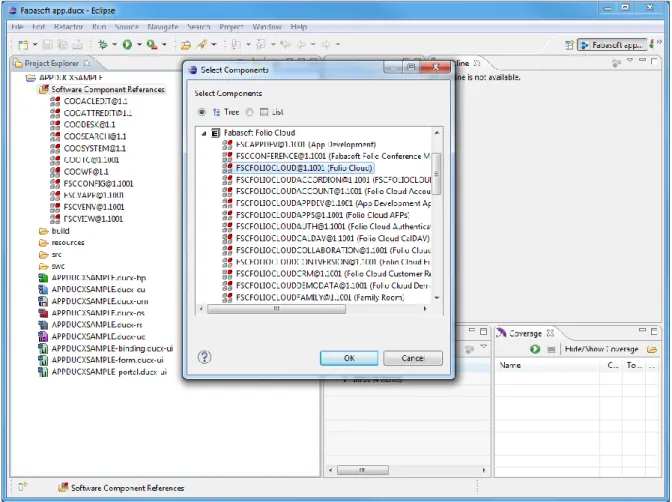
Task: Click Cancel in Select Components dialog
Action: tap(413, 358)
